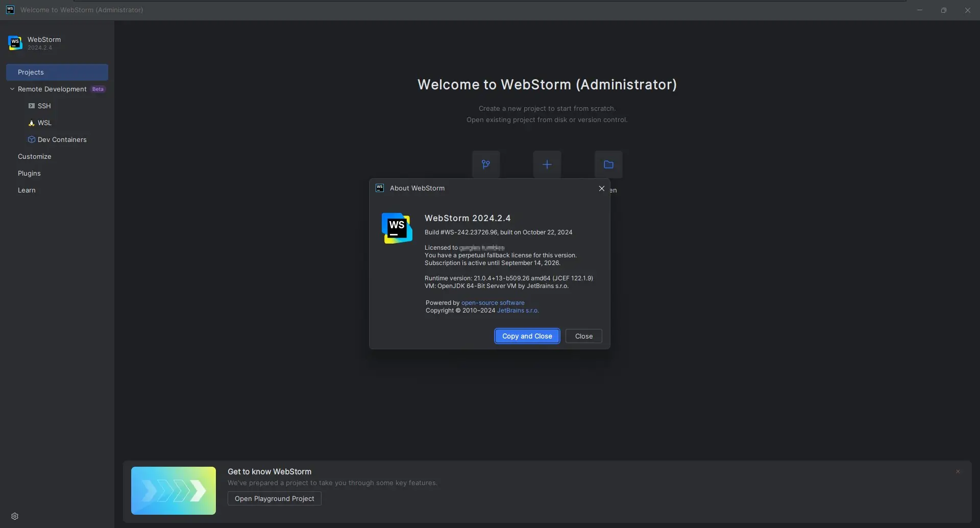
Task: Visit the JetBrains s.r.o. link
Action: (x=518, y=310)
